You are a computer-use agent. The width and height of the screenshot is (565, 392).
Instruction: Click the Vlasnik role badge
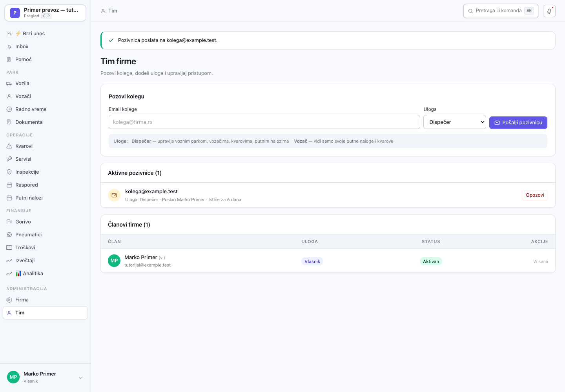(312, 261)
